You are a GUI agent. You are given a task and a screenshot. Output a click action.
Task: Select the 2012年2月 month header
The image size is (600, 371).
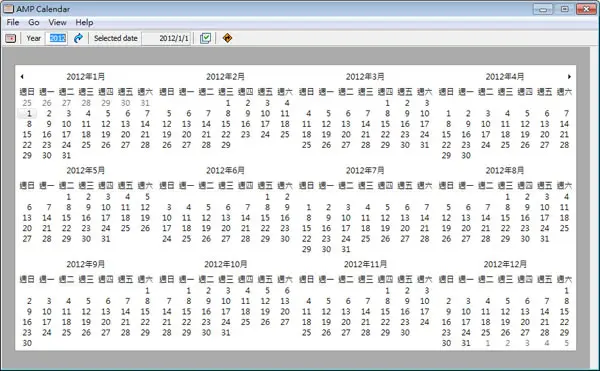click(225, 77)
